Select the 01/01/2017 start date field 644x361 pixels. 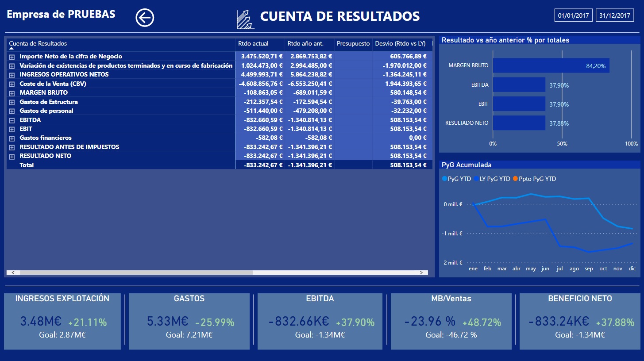point(573,15)
